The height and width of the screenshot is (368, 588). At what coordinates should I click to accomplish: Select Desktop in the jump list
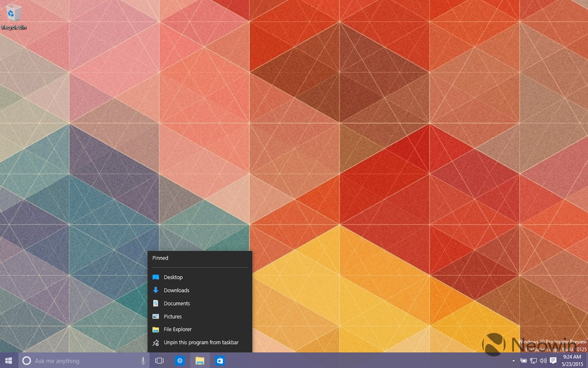173,277
